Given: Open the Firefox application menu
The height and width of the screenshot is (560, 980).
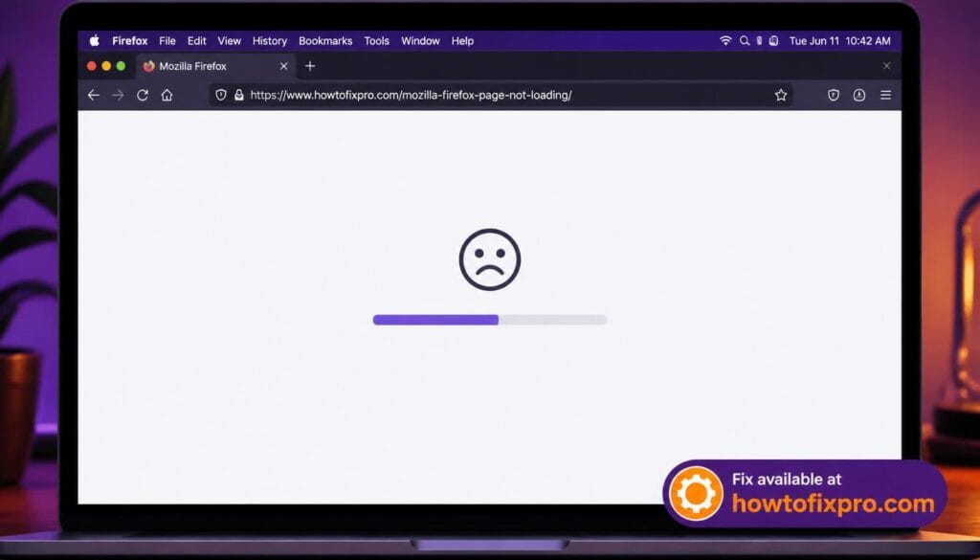Looking at the screenshot, I should 130,40.
